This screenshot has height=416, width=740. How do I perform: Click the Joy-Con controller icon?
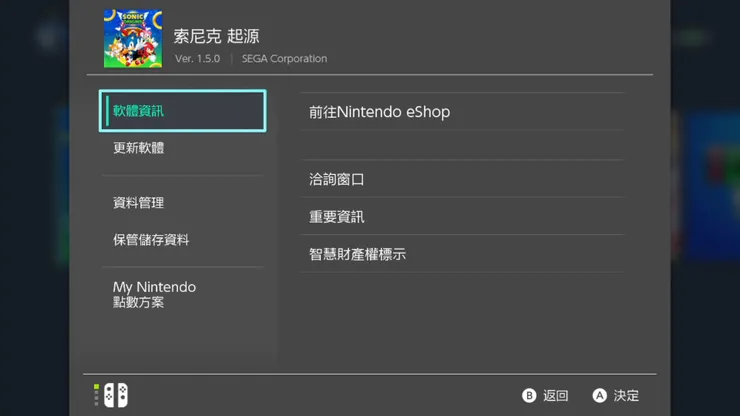click(116, 395)
